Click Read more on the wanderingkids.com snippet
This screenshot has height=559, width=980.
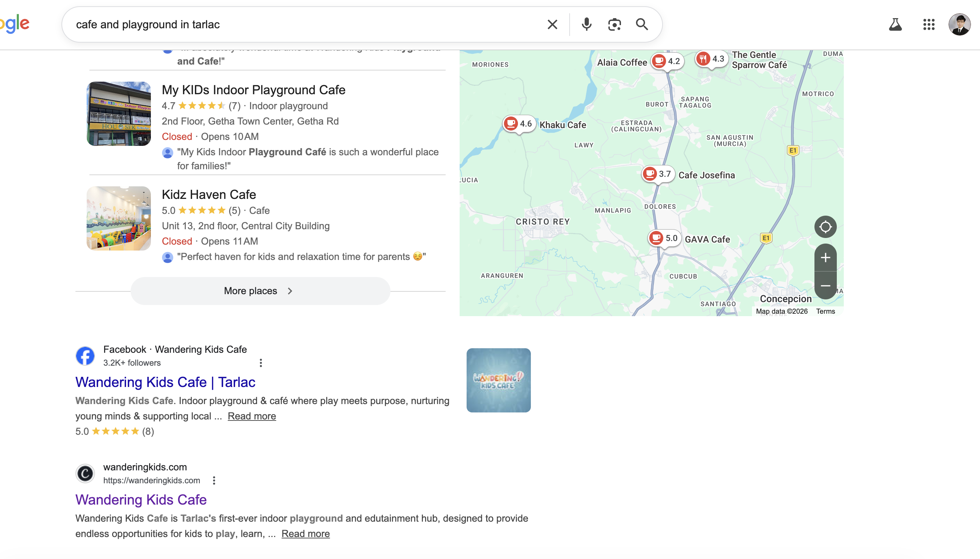305,533
